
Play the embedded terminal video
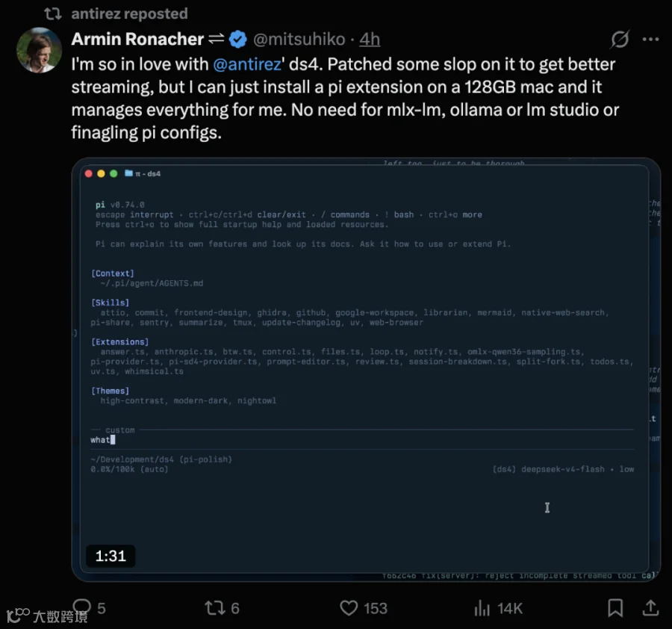point(366,370)
